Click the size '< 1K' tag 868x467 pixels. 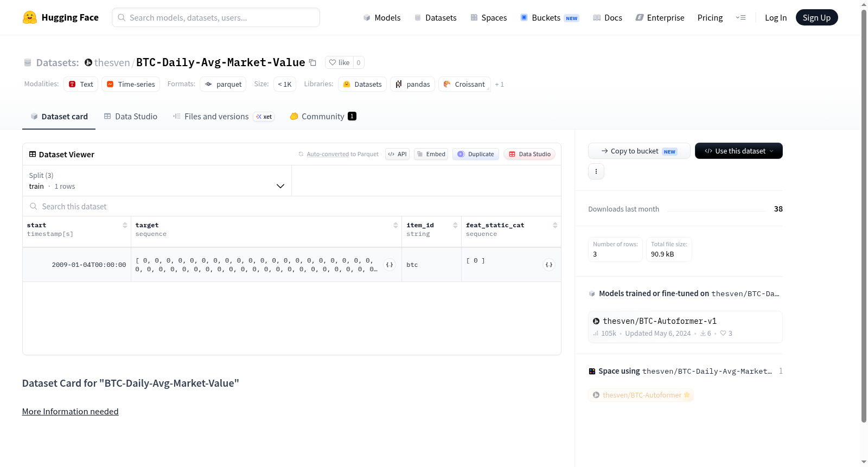coord(285,84)
